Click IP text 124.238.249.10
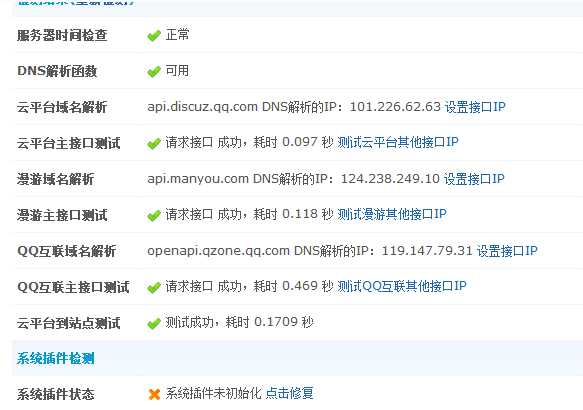 [x=390, y=179]
